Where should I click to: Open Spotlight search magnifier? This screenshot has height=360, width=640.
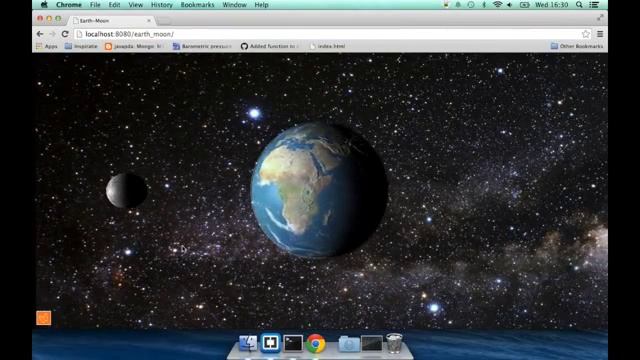(x=579, y=5)
